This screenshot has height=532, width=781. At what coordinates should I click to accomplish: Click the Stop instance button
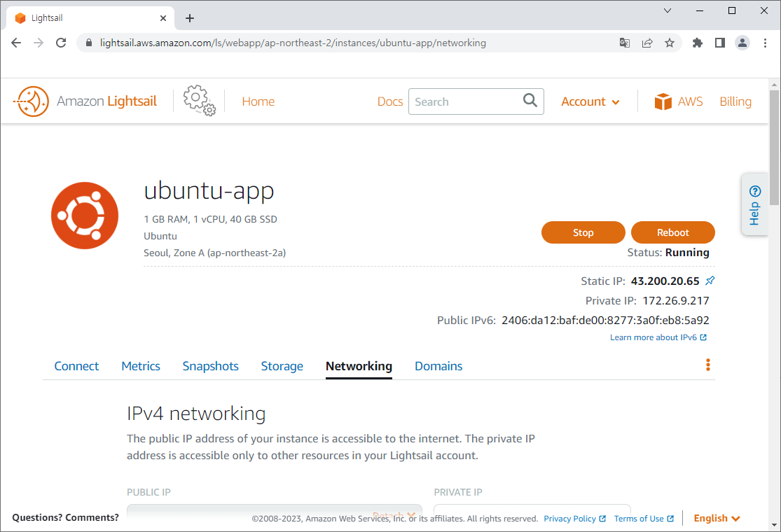[x=583, y=232]
